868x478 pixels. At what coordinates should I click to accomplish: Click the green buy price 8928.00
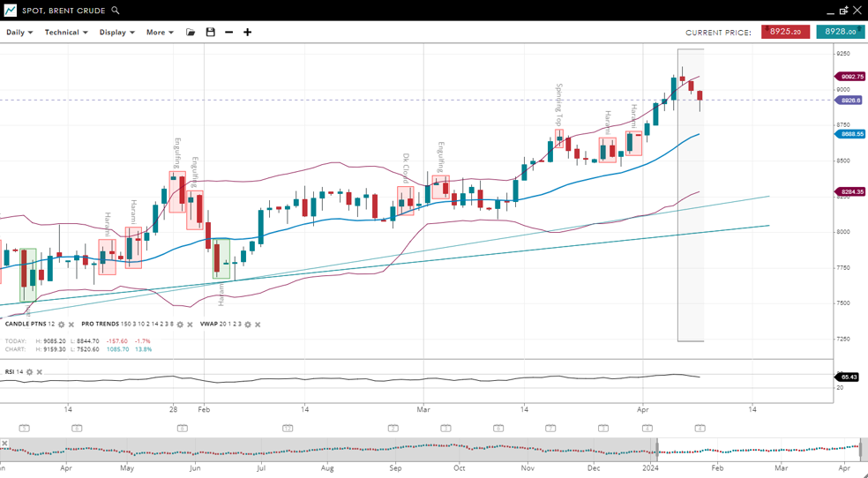(840, 32)
